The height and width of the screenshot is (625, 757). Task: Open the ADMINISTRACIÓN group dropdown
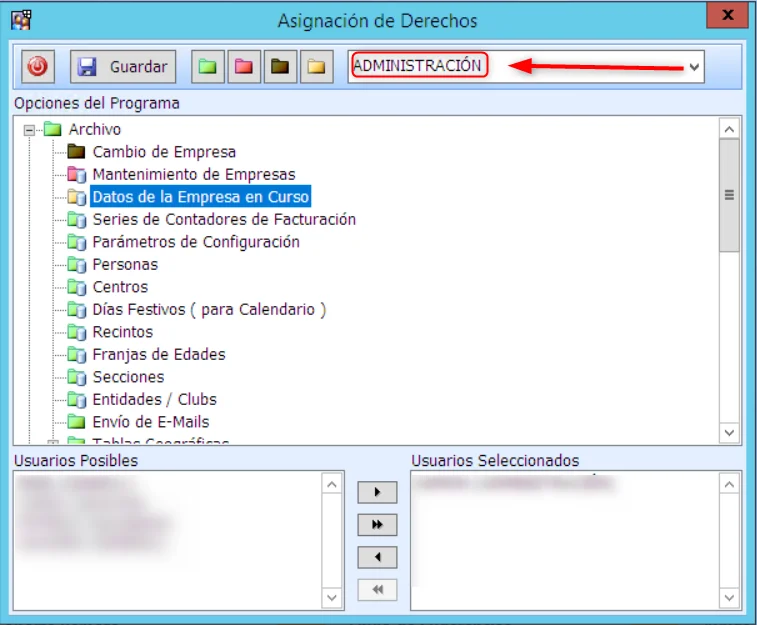coord(693,67)
